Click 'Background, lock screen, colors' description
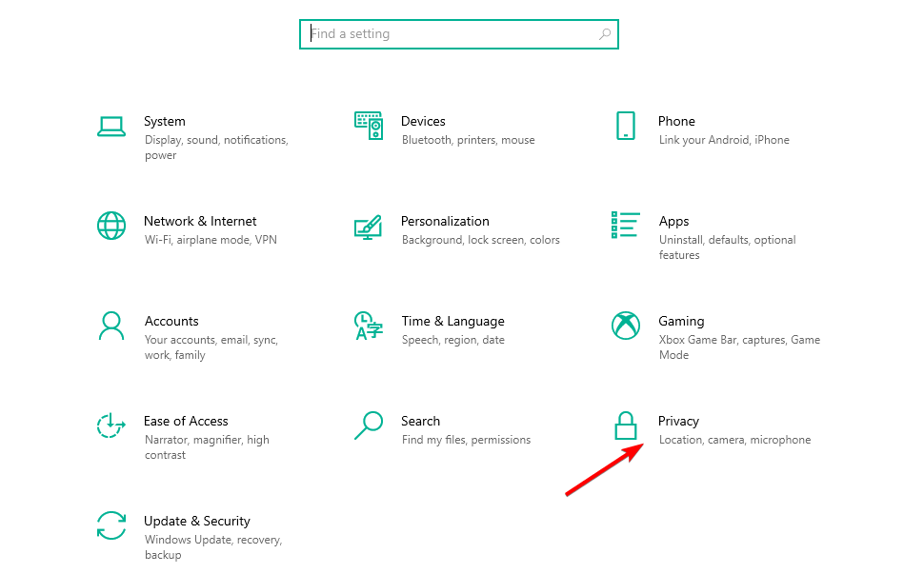This screenshot has height=574, width=924. (x=481, y=240)
